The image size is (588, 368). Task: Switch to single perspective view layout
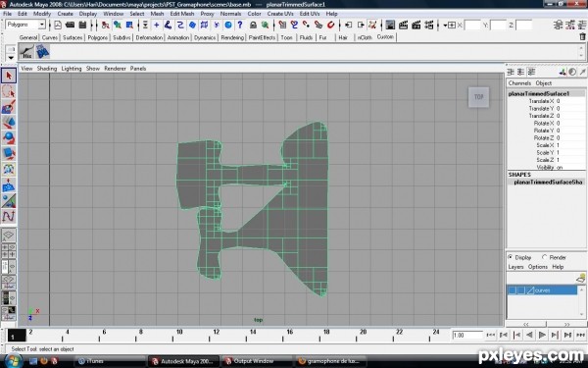tap(9, 236)
